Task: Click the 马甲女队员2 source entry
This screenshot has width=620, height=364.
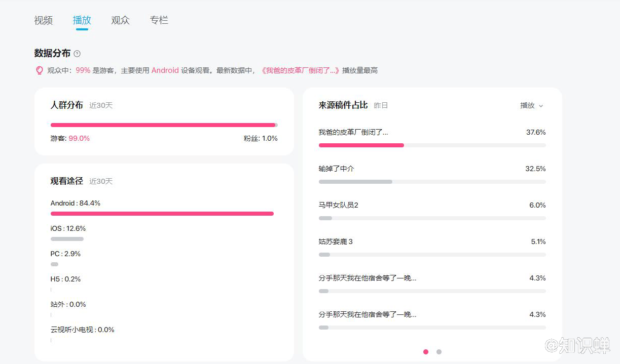Action: (338, 205)
